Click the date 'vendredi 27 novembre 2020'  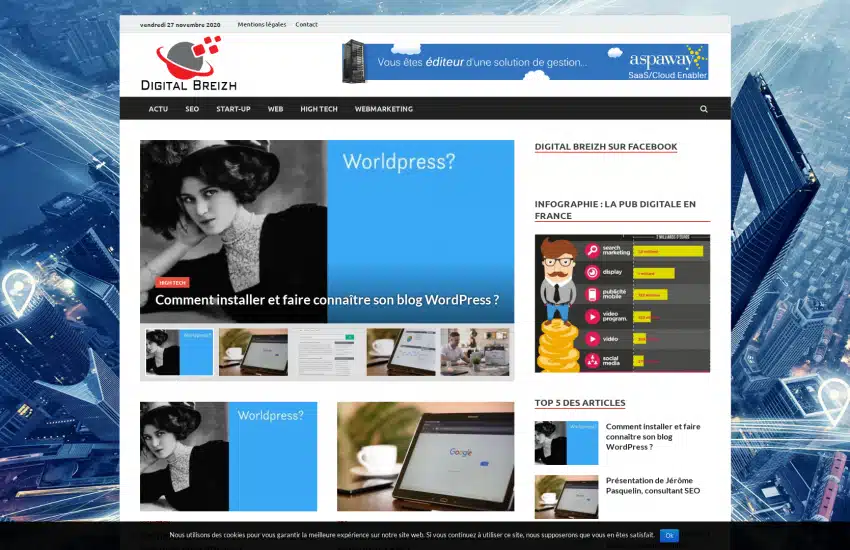[x=180, y=25]
